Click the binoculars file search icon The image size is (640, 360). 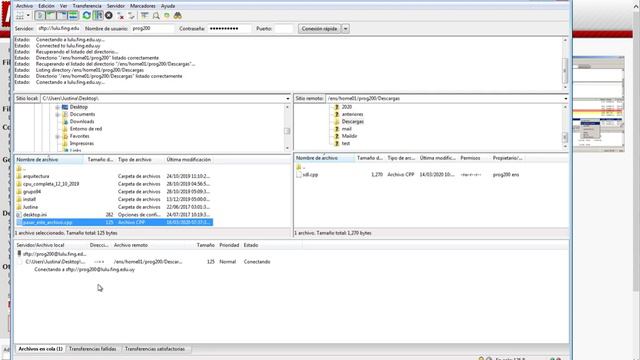tap(178, 16)
